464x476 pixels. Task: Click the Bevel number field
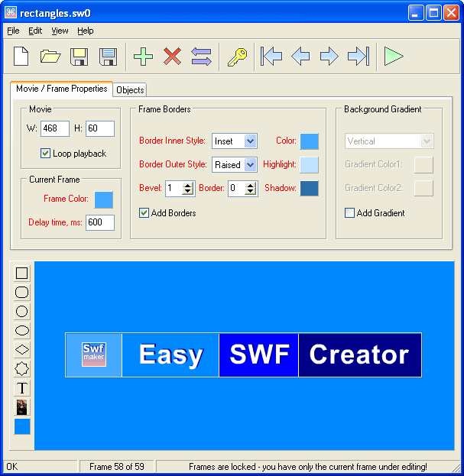174,189
